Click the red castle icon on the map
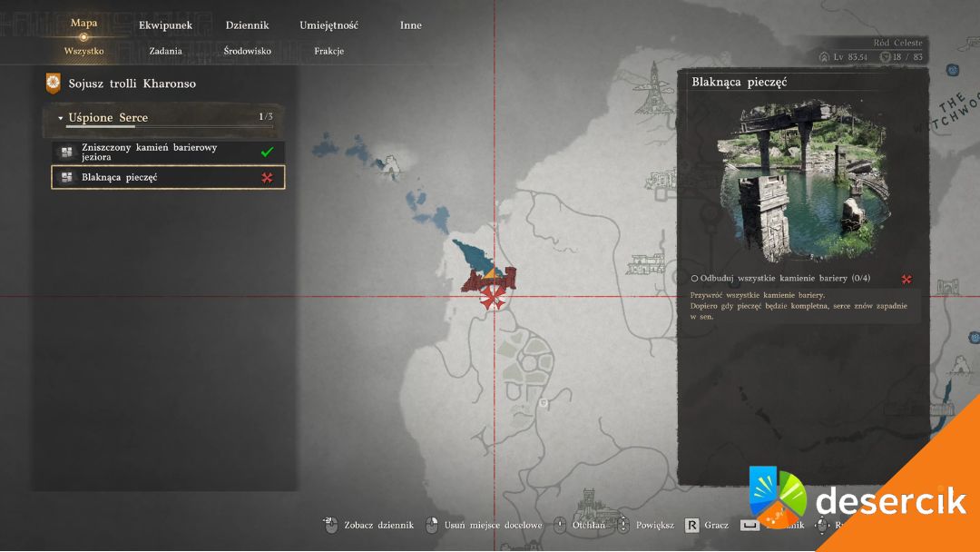The width and height of the screenshot is (980, 552). (489, 279)
